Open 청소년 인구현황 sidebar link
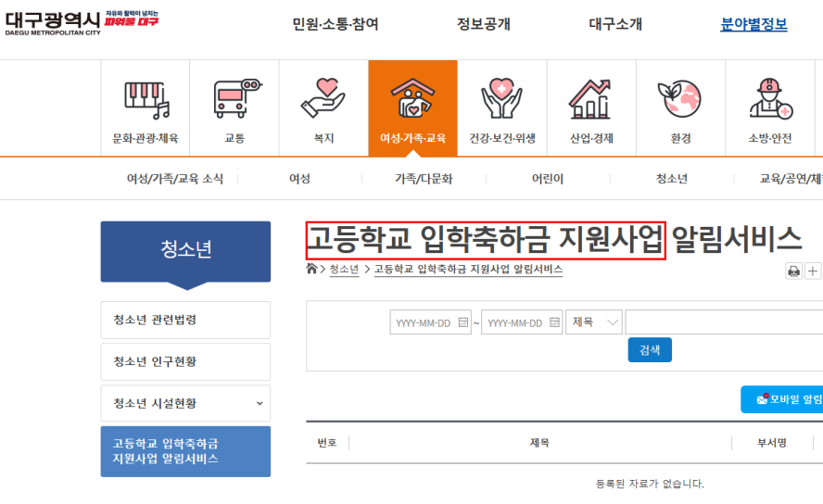The image size is (823, 504). pyautogui.click(x=185, y=362)
